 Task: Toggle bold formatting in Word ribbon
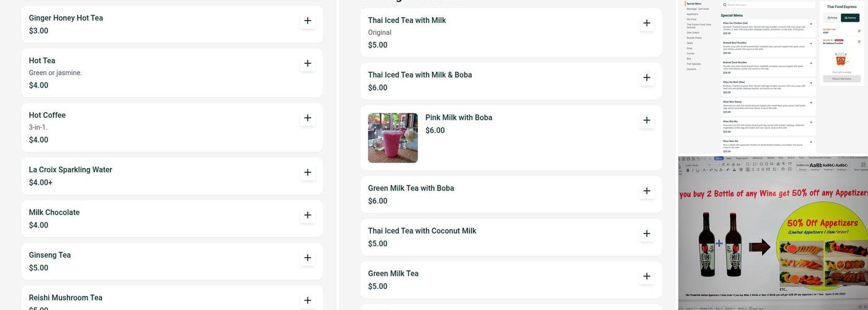687,169
